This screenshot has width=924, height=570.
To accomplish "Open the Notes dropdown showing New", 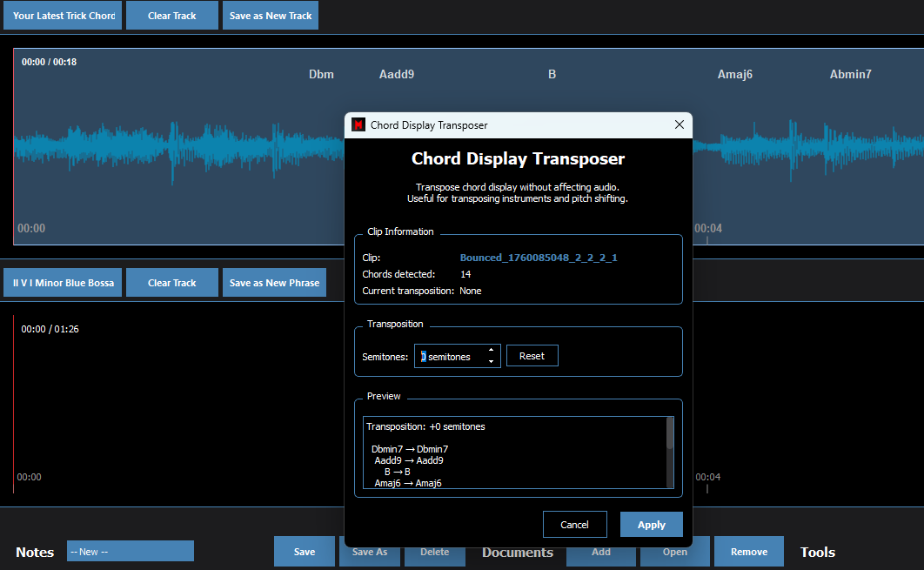I will pos(131,552).
